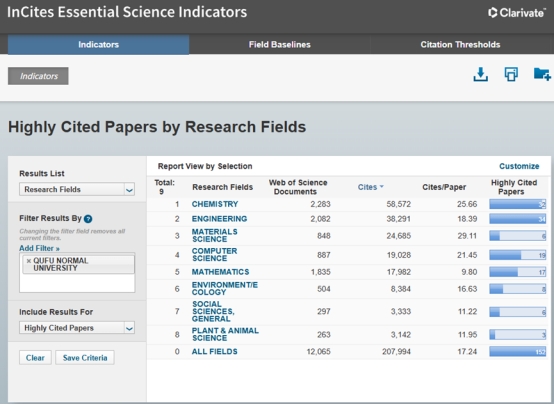
Task: Click Mathematics cites/paper value 9.80
Action: point(469,272)
